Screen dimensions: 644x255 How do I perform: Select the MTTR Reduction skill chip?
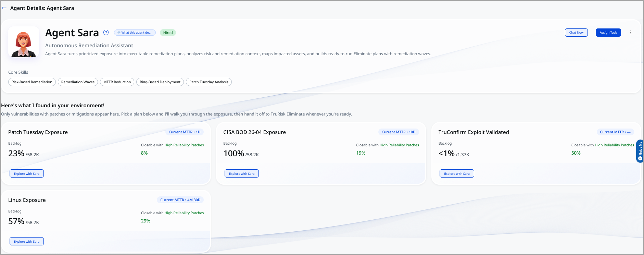117,82
